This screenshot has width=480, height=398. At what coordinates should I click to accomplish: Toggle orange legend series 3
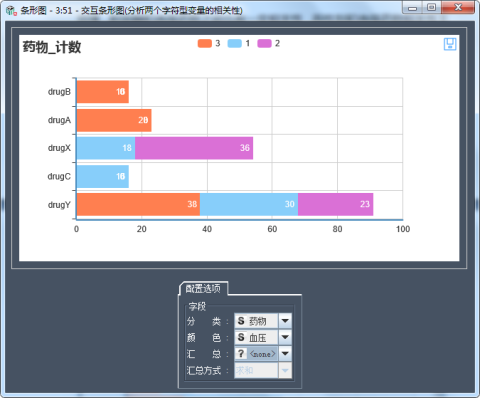click(x=209, y=43)
